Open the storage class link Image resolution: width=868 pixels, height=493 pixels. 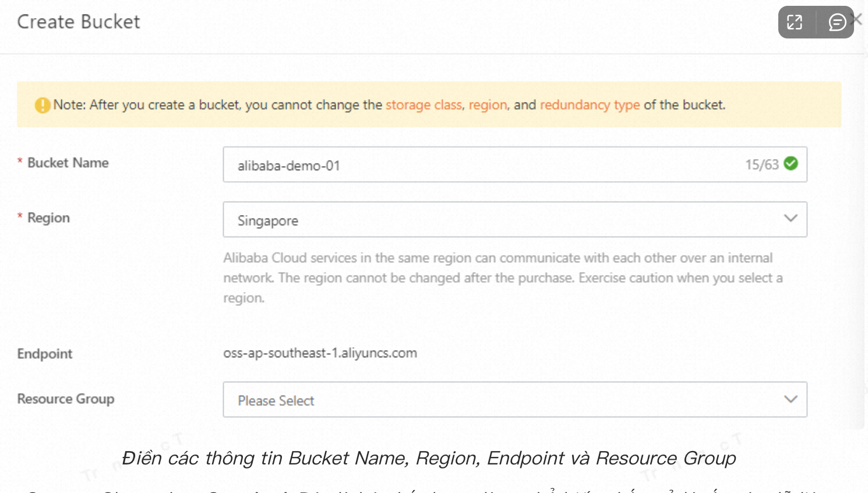tap(423, 105)
